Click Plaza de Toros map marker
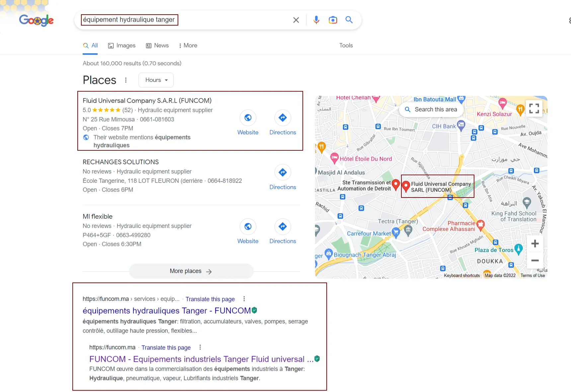The height and width of the screenshot is (392, 571). point(519,249)
